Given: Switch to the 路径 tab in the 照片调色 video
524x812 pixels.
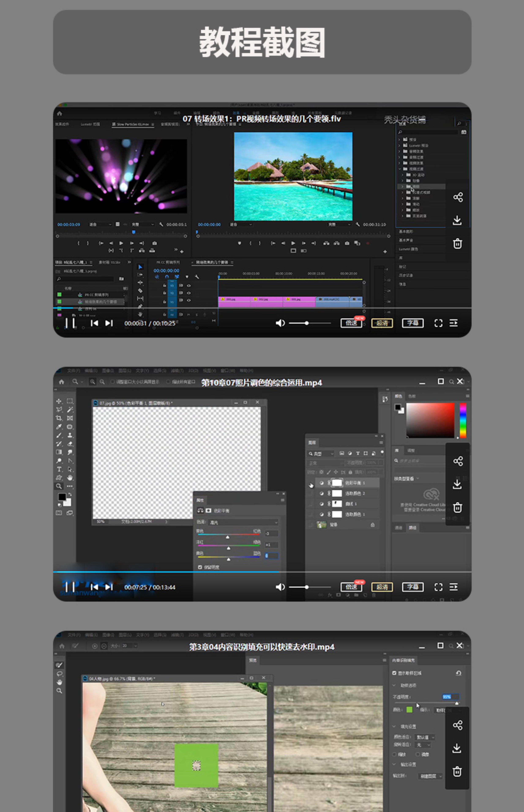Looking at the screenshot, I should (413, 528).
